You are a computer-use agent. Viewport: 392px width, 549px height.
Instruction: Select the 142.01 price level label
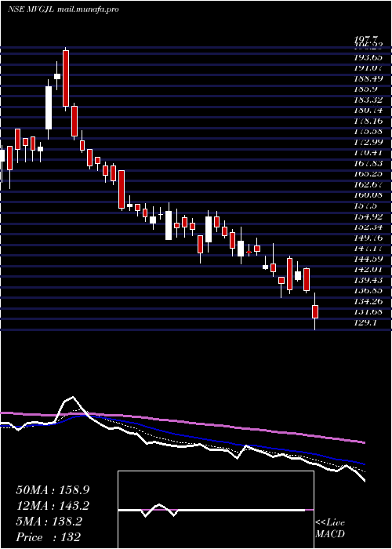click(368, 270)
